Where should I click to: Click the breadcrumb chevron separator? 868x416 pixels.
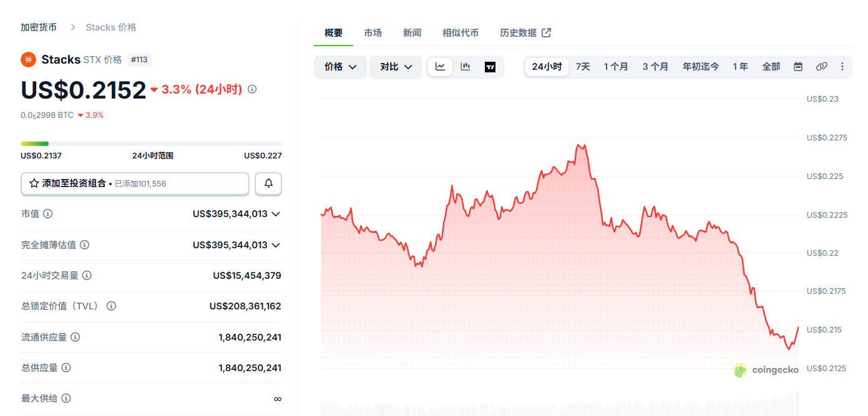coord(73,27)
